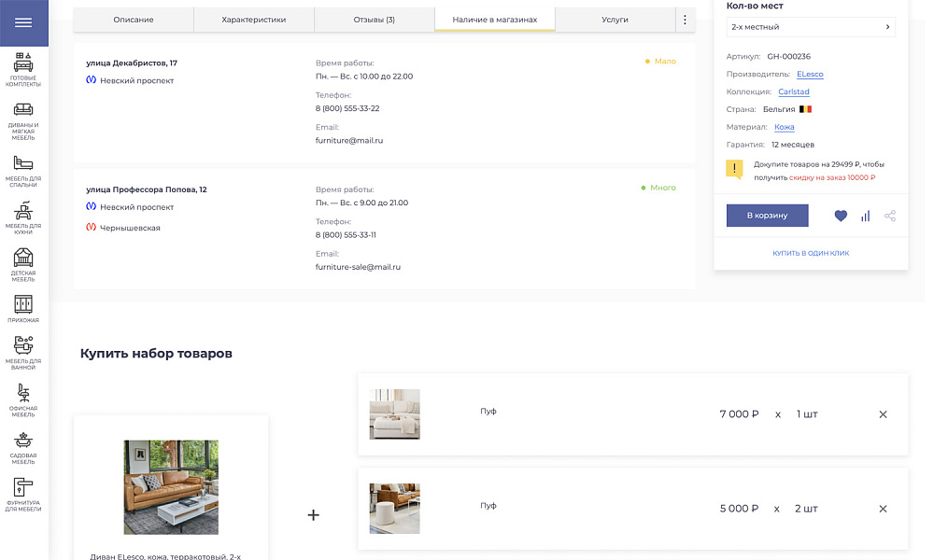Open the ELesco manufacturer link
Viewport: 934px width, 560px height.
[810, 75]
